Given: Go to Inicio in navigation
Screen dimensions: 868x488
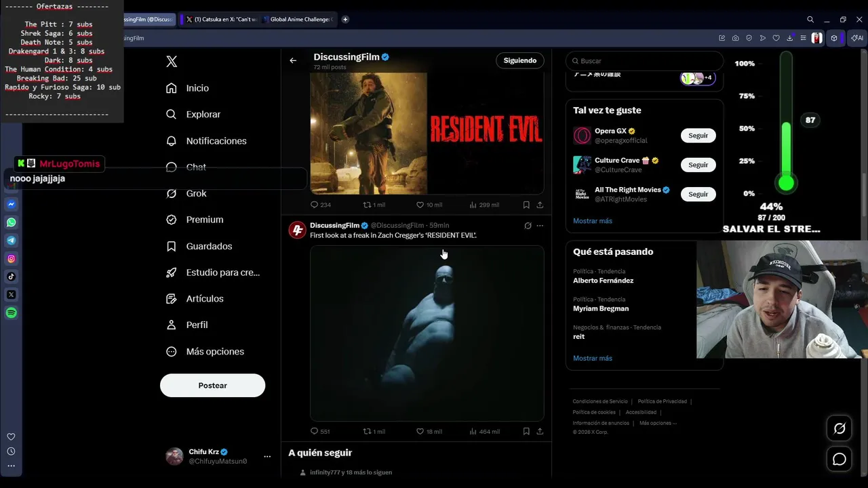Looking at the screenshot, I should (188, 88).
